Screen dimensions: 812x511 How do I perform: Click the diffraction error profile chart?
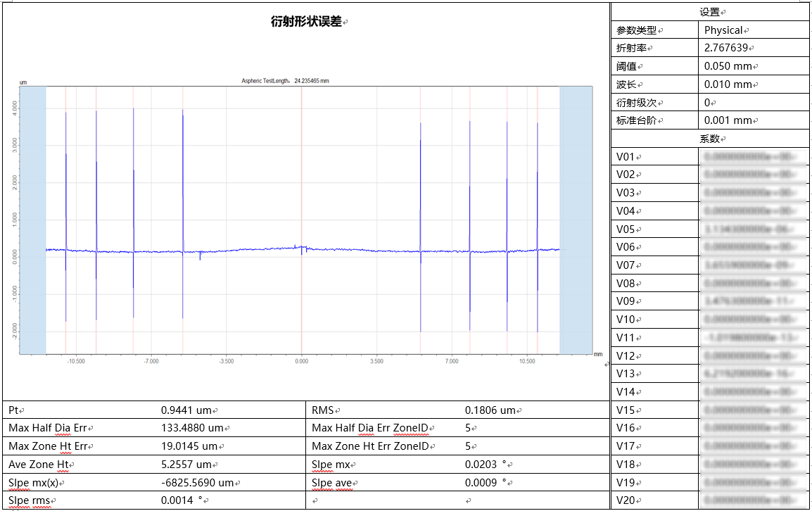[x=303, y=218]
